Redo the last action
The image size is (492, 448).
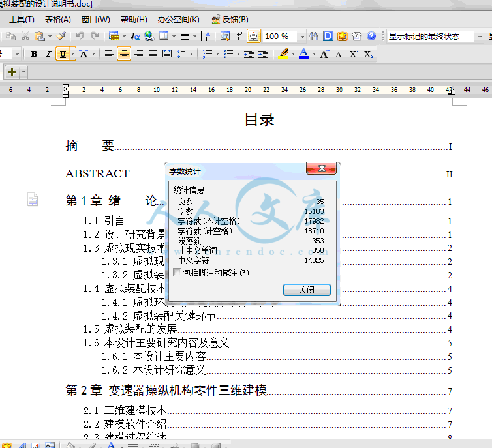(x=95, y=36)
